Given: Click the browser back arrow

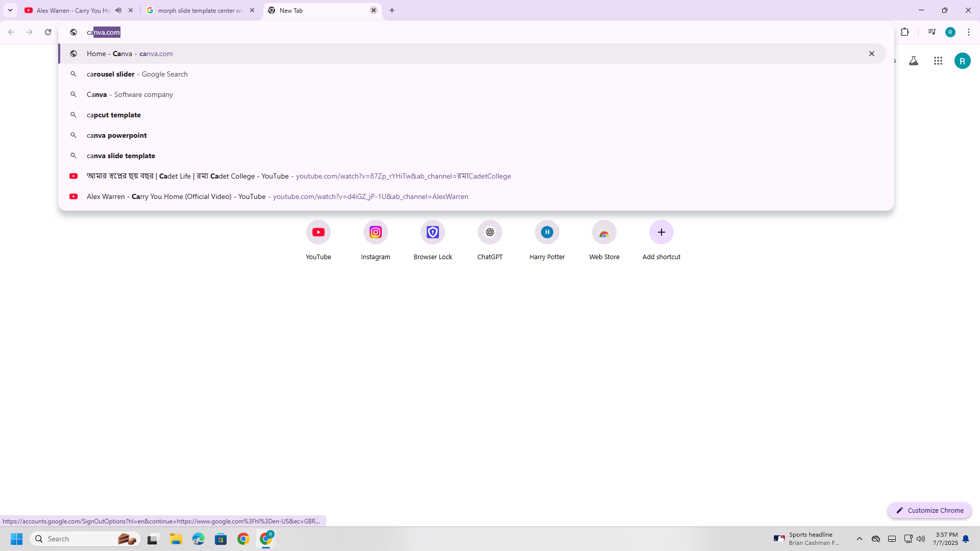Looking at the screenshot, I should point(11,32).
